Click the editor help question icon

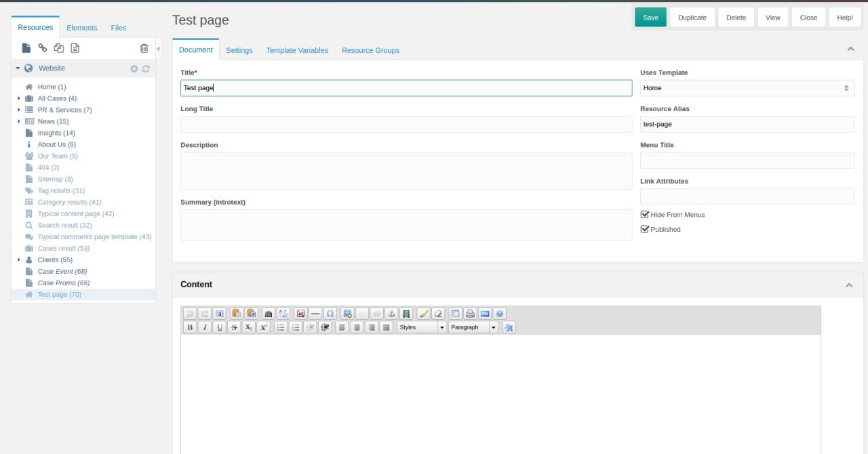point(500,314)
